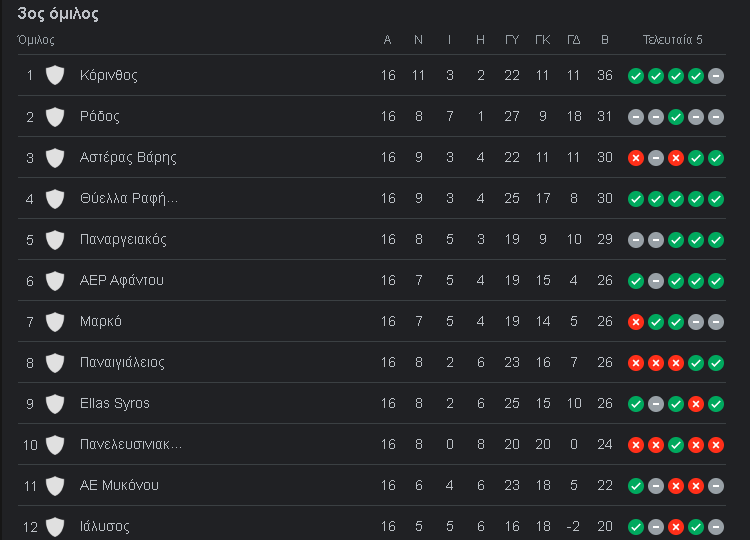Click the Ellas Syros shield icon
This screenshot has width=750, height=540.
55,404
